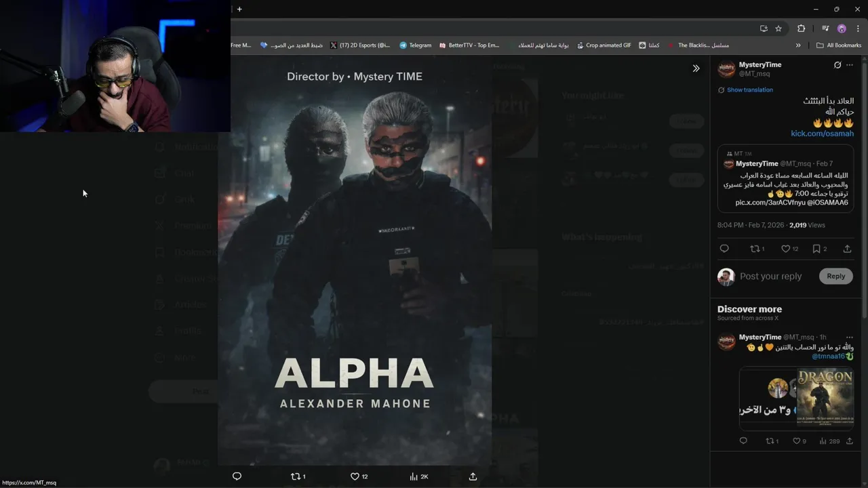Open the more options menu on main tweet

pyautogui.click(x=850, y=65)
